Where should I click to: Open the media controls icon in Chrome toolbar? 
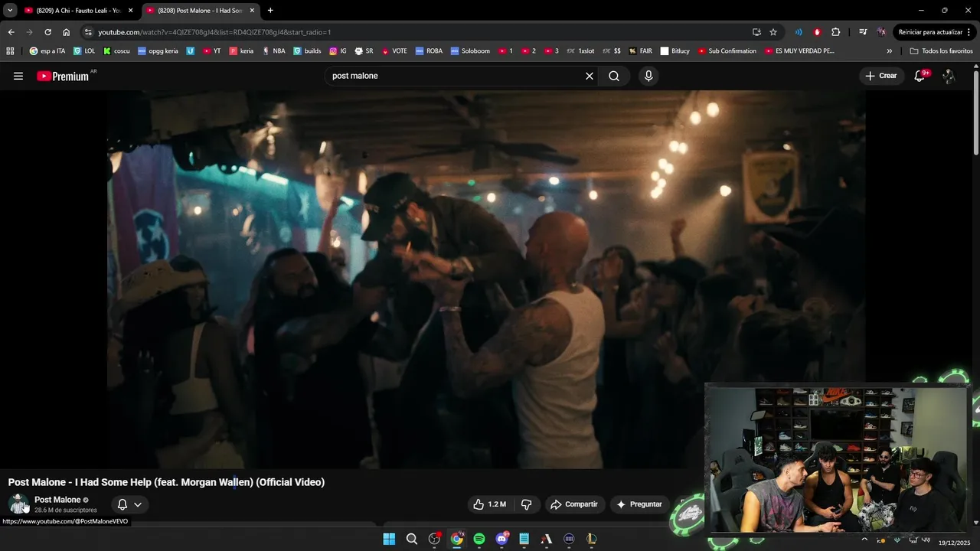pyautogui.click(x=863, y=32)
